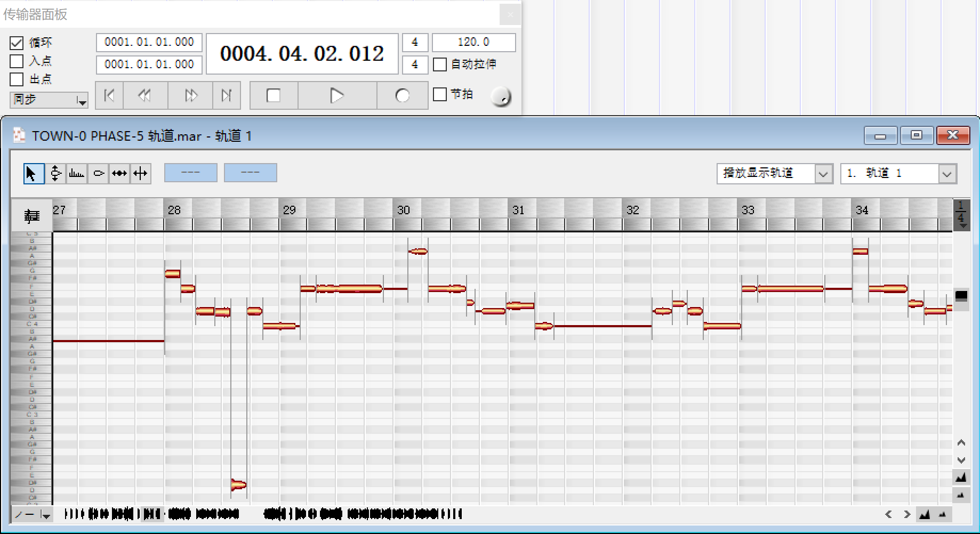Select the single note blob tool
Viewport: 980px width, 534px height.
click(98, 173)
